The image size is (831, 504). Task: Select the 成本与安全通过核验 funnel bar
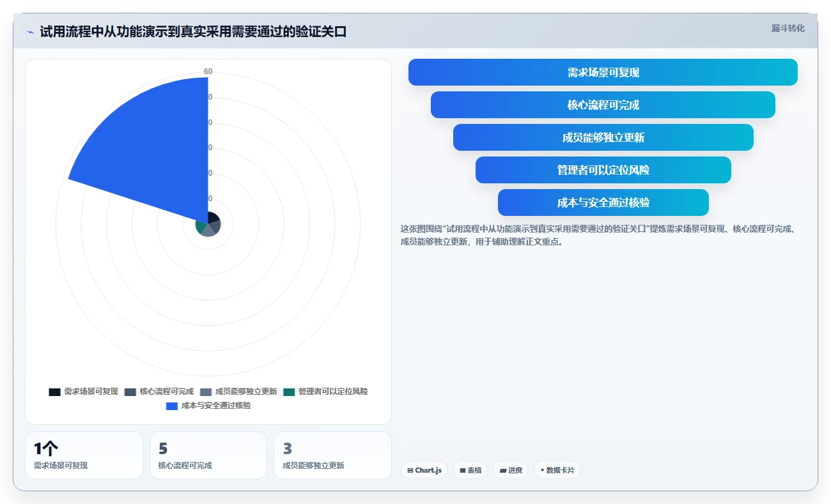coord(603,202)
